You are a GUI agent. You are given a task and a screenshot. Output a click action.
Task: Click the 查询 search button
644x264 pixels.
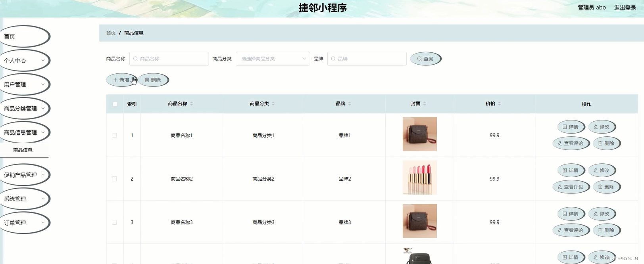(425, 59)
